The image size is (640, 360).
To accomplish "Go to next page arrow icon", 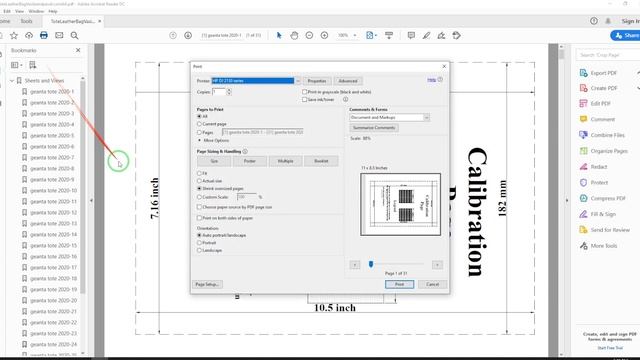I will click(x=188, y=36).
